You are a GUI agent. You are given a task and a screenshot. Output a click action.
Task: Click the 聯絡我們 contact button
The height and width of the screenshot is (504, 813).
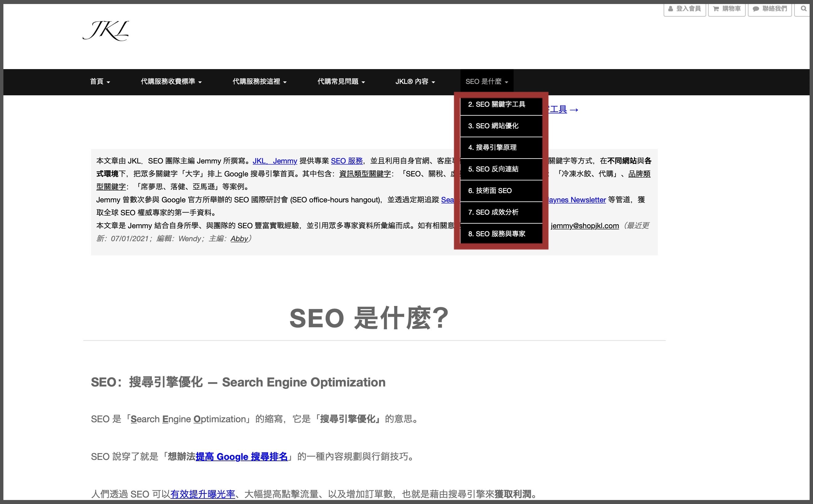pos(770,9)
